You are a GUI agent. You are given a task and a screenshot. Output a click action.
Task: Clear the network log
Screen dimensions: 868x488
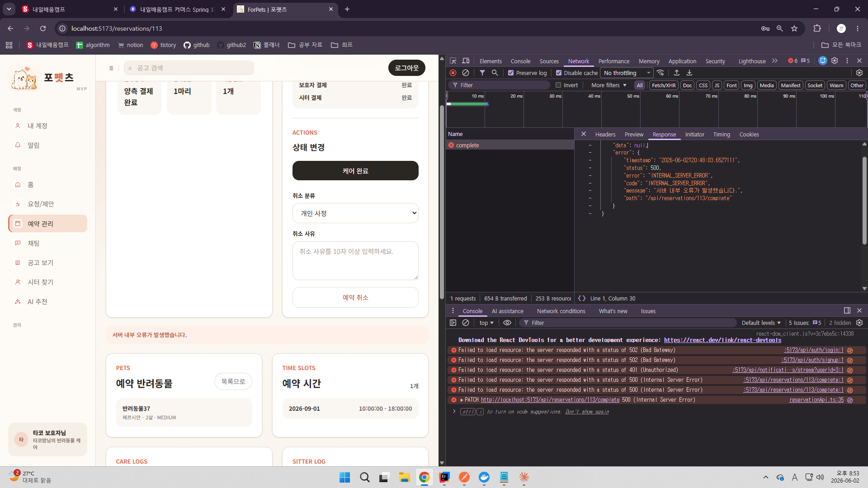tap(466, 73)
